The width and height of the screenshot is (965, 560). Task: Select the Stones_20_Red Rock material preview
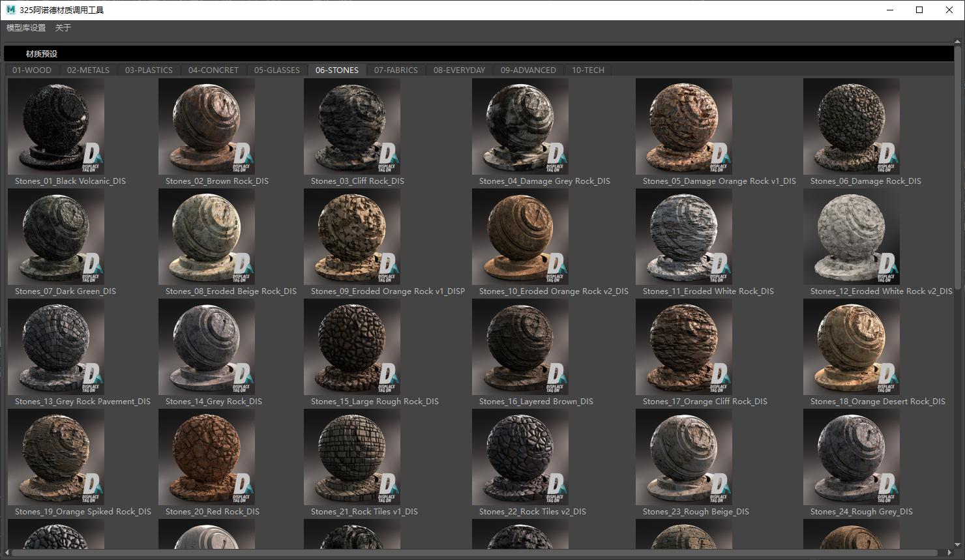tap(206, 457)
